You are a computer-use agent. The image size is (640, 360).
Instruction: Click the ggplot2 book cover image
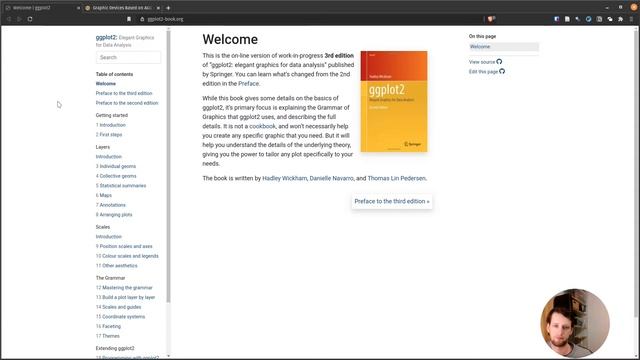(x=394, y=102)
